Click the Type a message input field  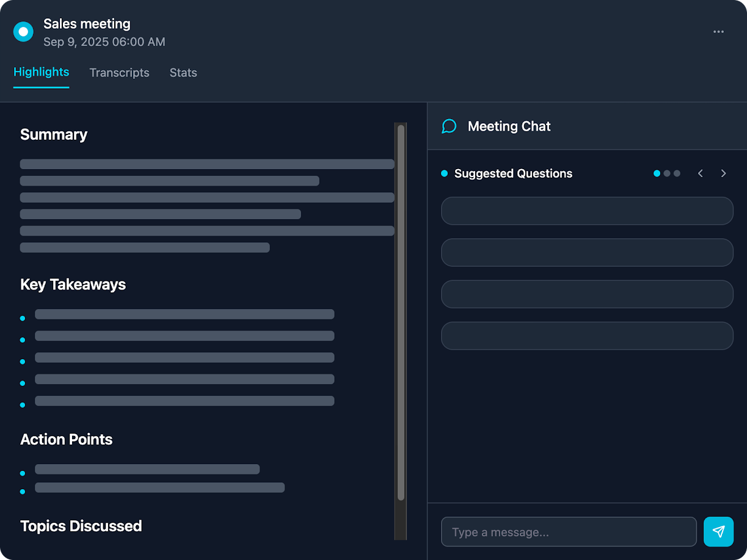[x=568, y=531]
